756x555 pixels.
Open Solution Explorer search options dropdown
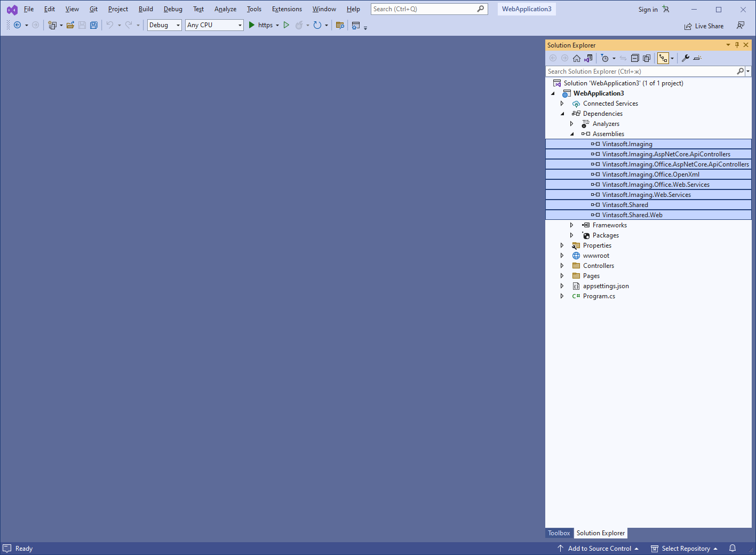click(x=748, y=71)
